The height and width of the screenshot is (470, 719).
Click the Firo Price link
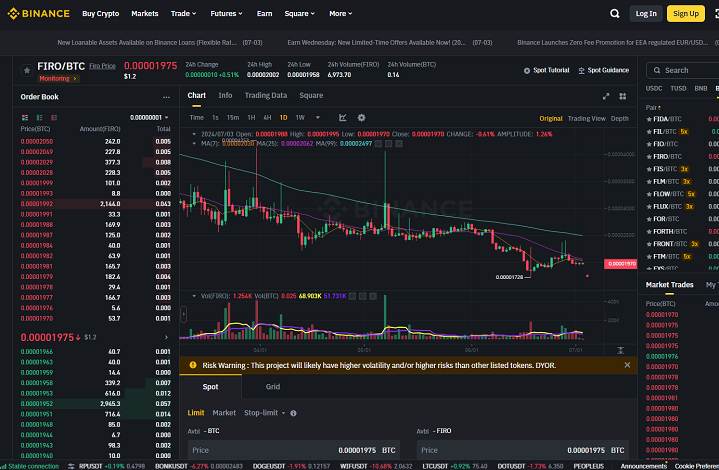pos(102,66)
